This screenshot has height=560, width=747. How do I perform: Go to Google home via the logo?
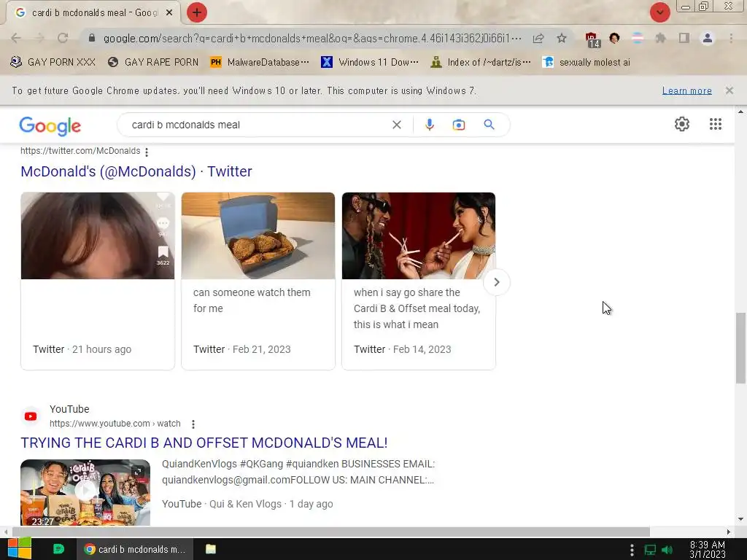pyautogui.click(x=50, y=125)
